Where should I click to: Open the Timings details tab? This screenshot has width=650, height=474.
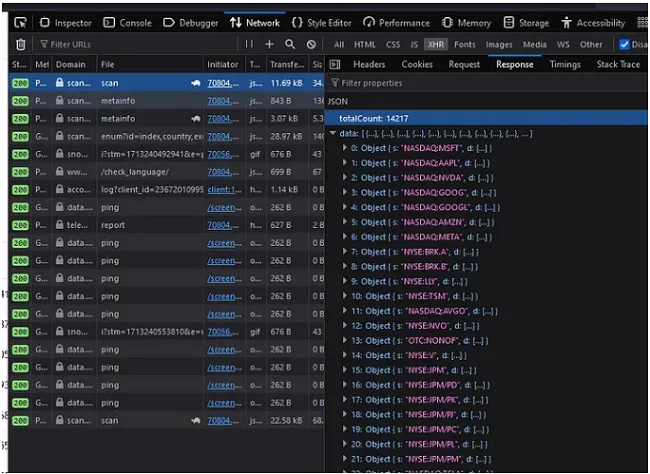click(x=565, y=64)
